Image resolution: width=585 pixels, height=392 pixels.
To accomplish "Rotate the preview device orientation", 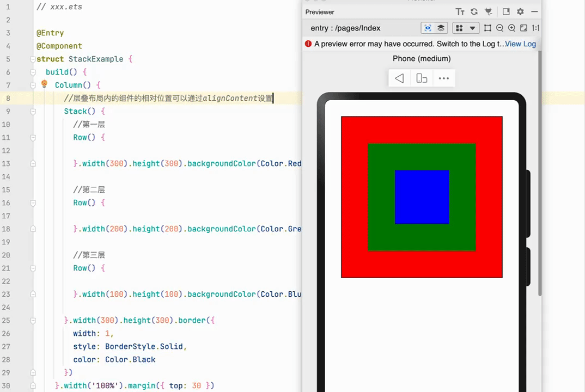I will (422, 78).
